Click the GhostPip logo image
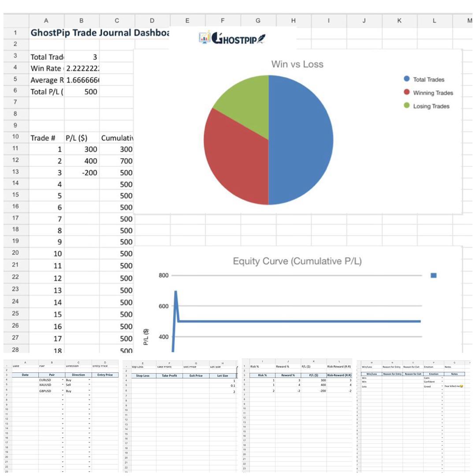Image resolution: width=476 pixels, height=476 pixels. [232, 38]
